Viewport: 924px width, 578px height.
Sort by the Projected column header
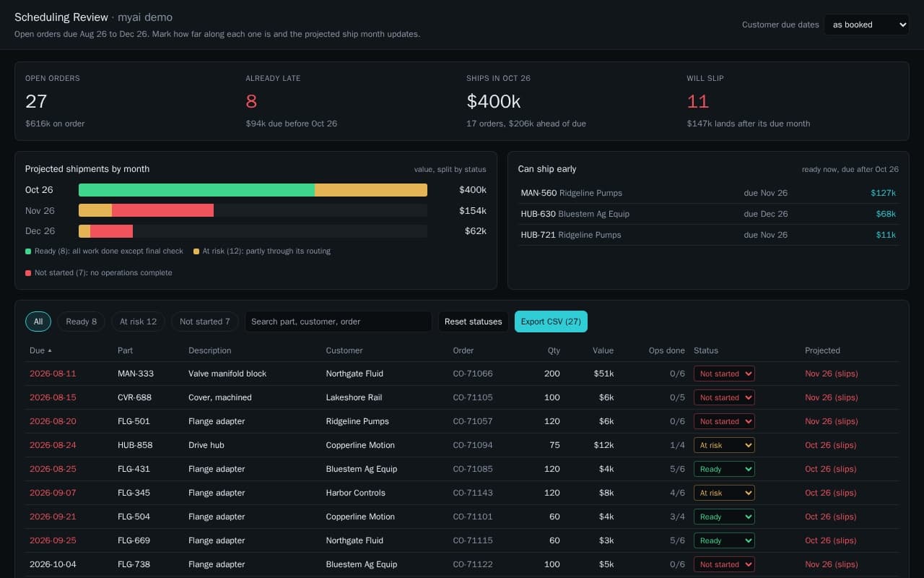point(822,350)
